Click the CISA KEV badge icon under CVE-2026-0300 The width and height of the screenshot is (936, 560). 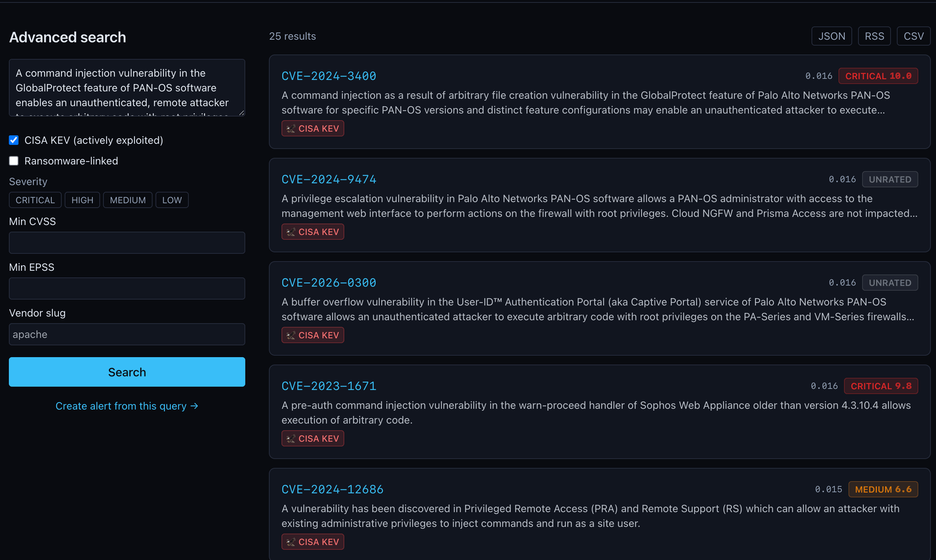pos(291,336)
